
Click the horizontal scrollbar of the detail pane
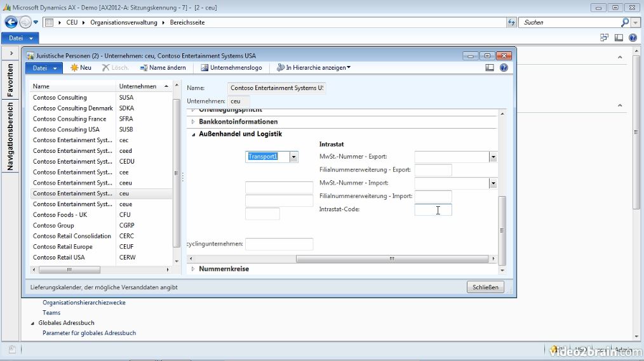pos(392,259)
